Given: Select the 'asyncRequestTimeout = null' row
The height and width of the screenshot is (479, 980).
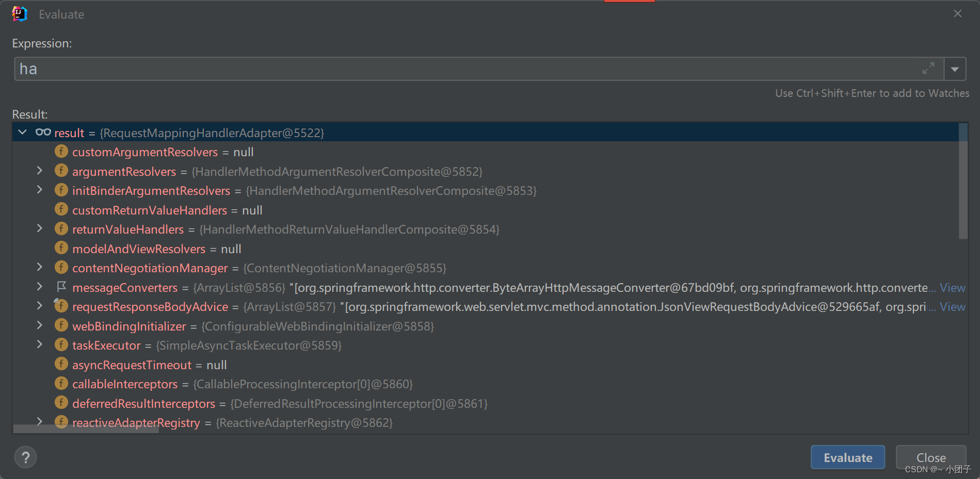Looking at the screenshot, I should coord(150,365).
